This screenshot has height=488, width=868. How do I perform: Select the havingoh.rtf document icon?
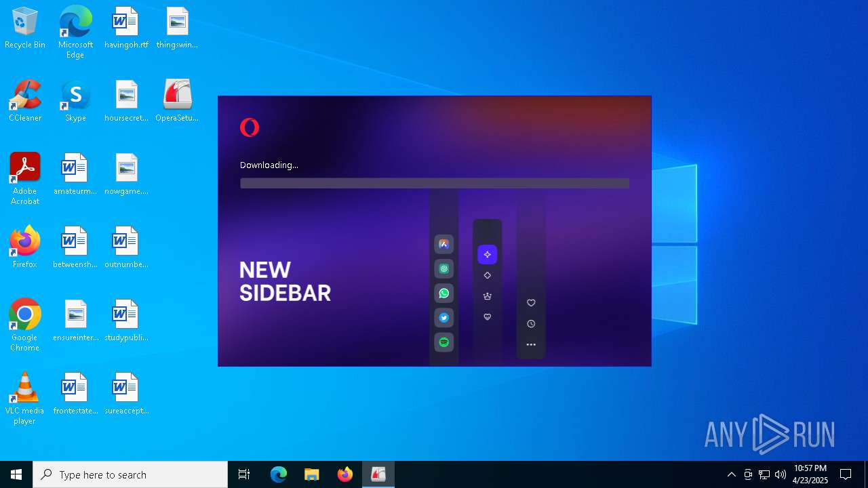[126, 28]
